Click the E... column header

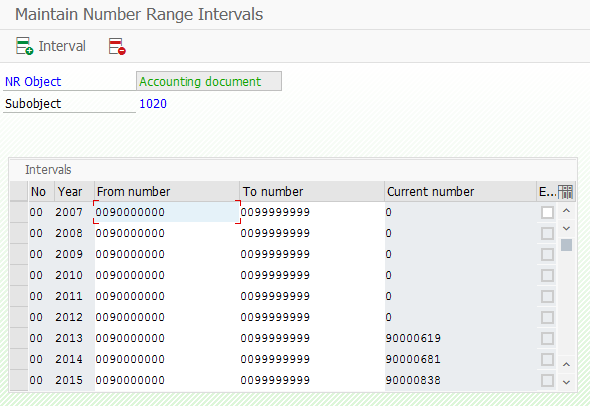(x=547, y=192)
